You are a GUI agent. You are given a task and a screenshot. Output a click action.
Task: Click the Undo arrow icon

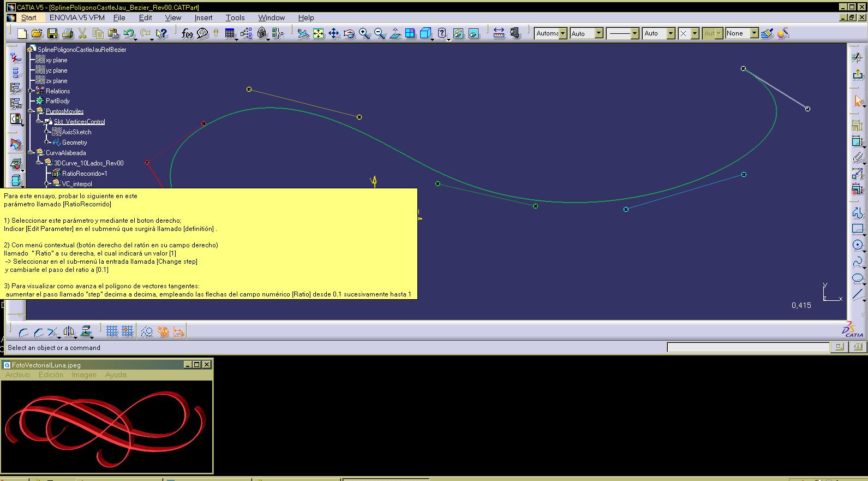coord(129,34)
